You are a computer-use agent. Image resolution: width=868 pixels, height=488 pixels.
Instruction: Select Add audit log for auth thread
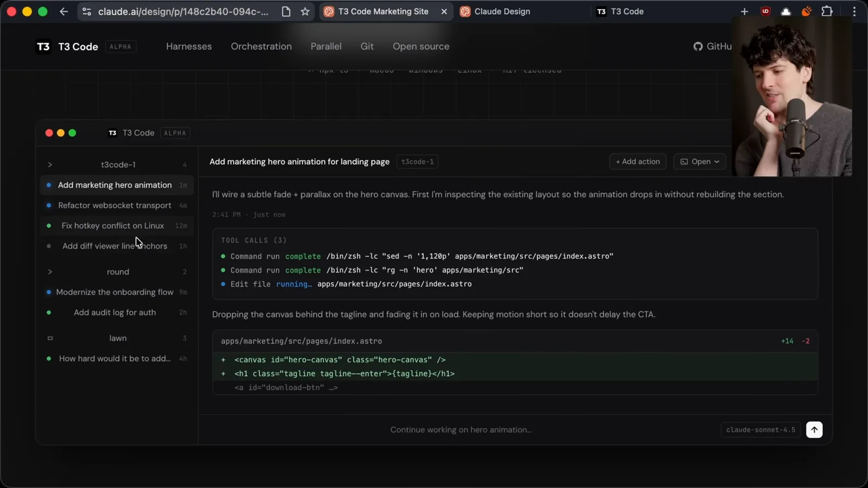117,312
